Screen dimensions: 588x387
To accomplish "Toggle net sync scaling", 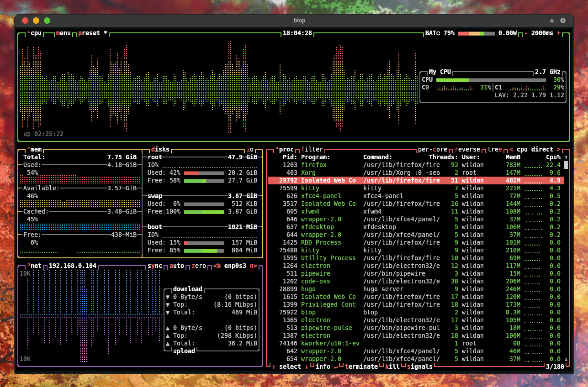I will (155, 266).
